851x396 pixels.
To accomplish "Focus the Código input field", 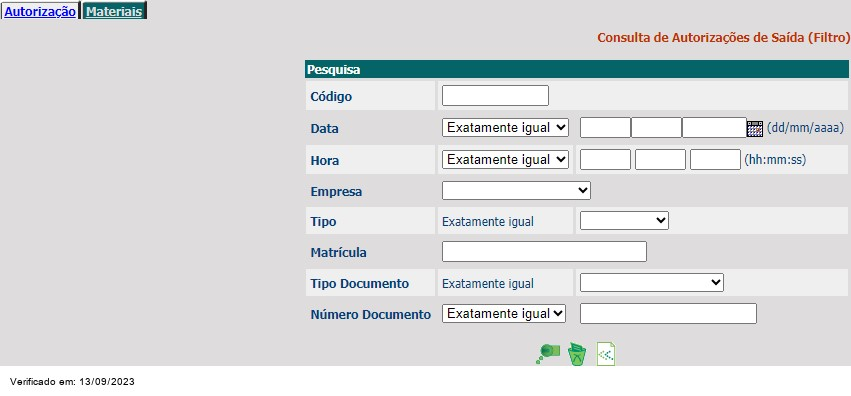I will (496, 95).
